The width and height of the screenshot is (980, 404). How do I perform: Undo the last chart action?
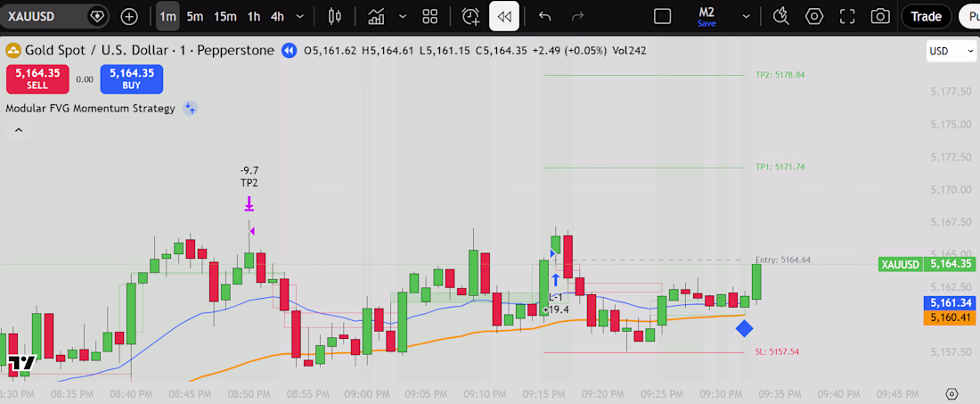click(545, 17)
